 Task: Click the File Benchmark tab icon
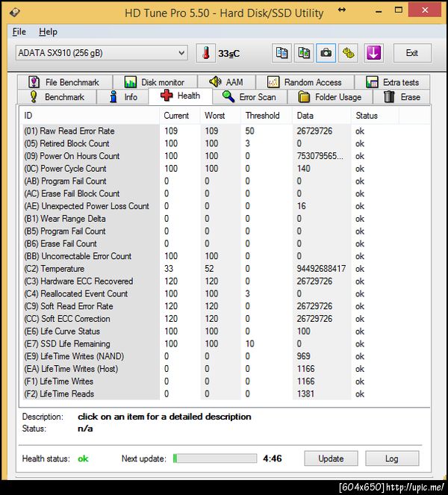click(34, 82)
